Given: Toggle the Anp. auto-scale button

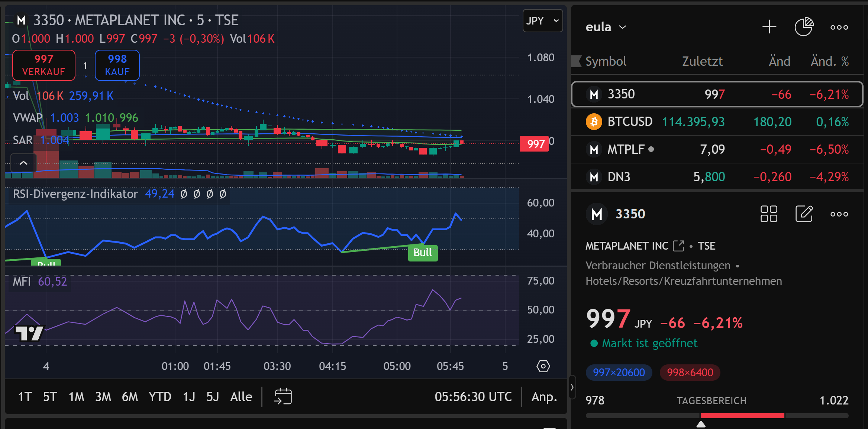Looking at the screenshot, I should tap(544, 397).
